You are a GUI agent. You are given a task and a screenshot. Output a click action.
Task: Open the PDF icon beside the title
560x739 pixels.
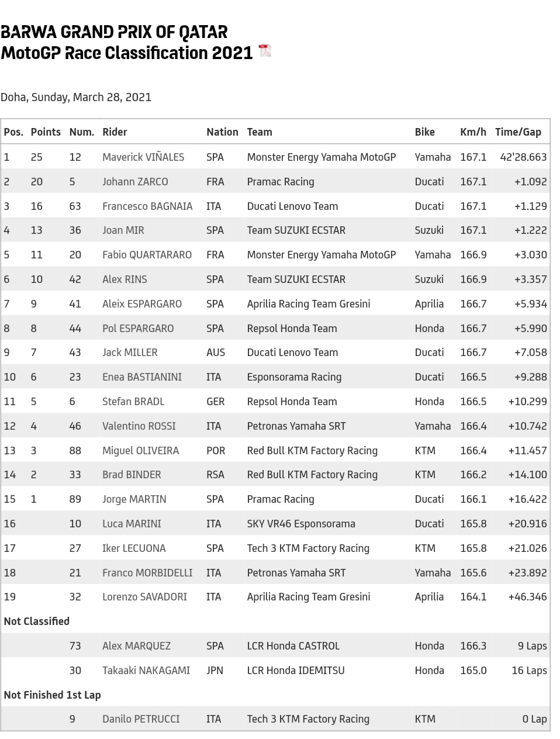(x=265, y=51)
